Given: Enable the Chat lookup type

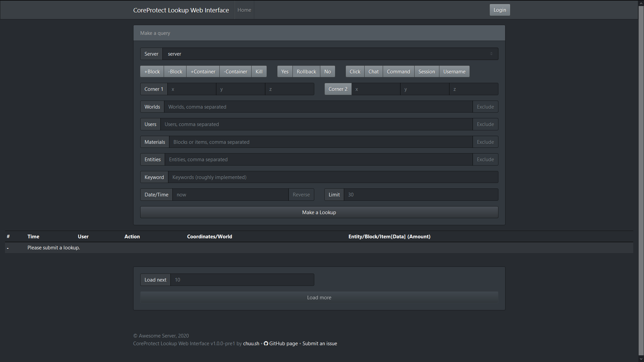Looking at the screenshot, I should coord(373,72).
